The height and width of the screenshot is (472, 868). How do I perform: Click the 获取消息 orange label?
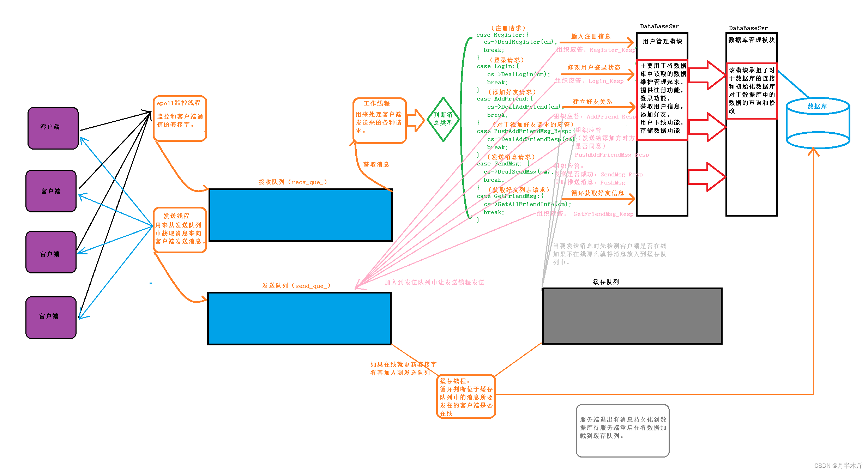coord(376,164)
